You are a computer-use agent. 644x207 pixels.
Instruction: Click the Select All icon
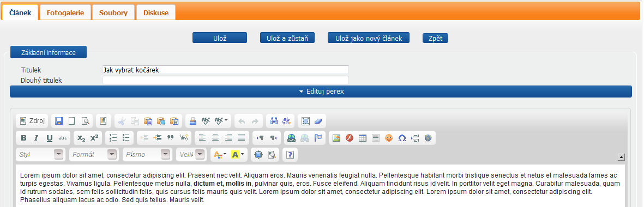tap(305, 121)
